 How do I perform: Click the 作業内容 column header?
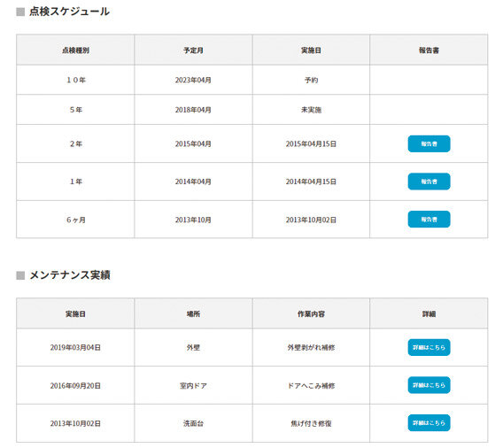click(311, 313)
